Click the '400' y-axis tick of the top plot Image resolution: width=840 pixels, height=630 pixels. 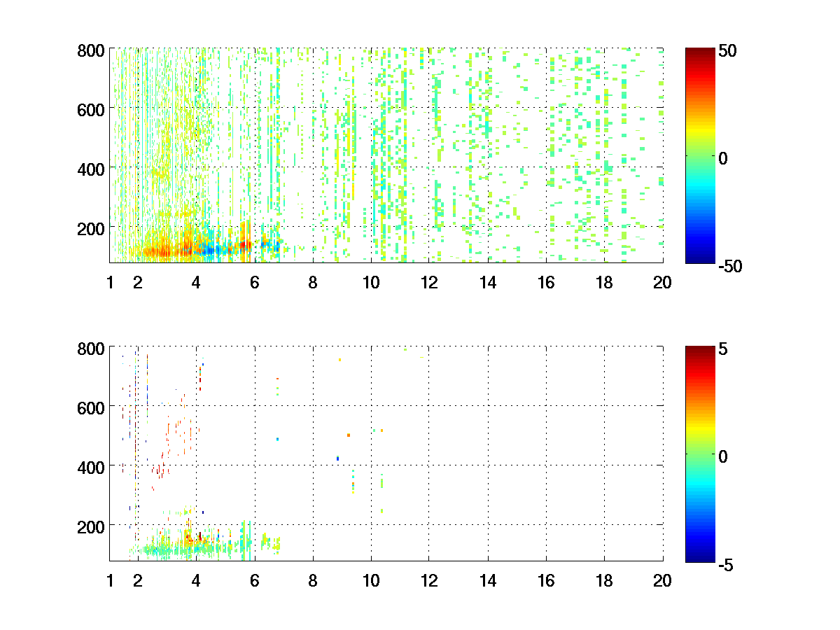pyautogui.click(x=90, y=169)
